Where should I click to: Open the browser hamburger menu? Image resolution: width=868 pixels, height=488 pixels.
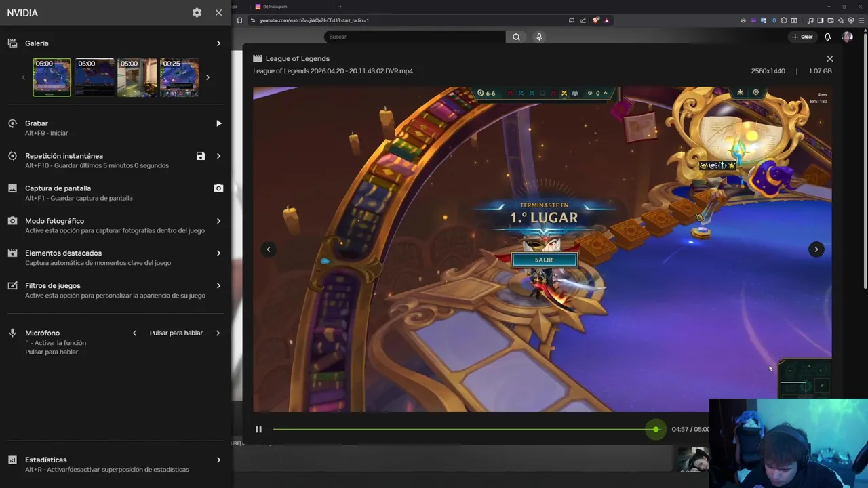(x=861, y=20)
